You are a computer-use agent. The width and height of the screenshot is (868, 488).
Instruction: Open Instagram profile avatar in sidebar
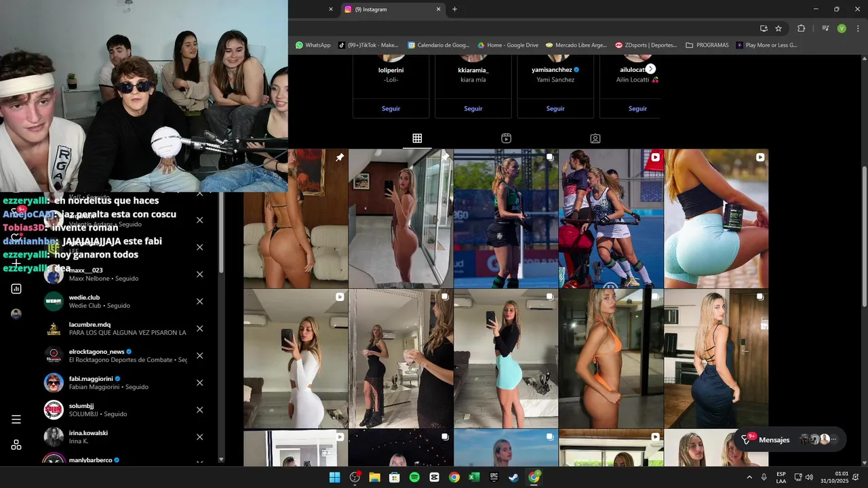coord(16,314)
